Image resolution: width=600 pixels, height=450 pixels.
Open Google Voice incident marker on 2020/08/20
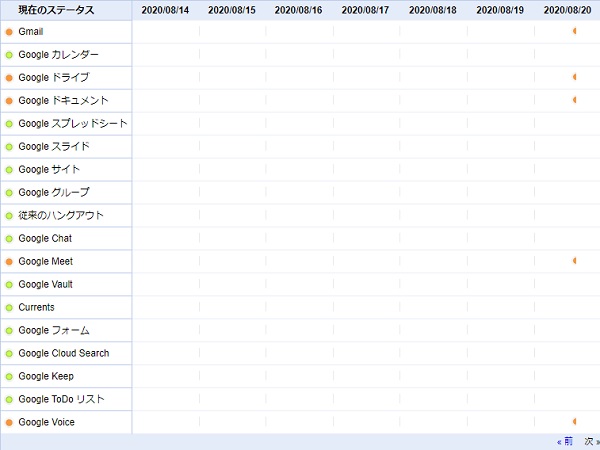574,422
